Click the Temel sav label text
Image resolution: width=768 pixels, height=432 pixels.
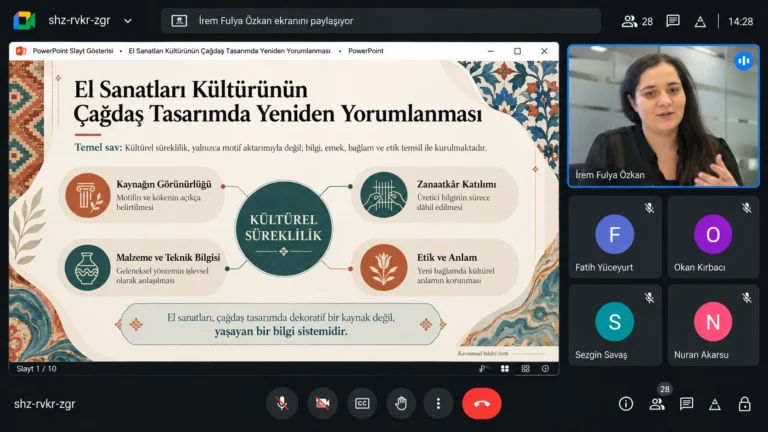tap(98, 147)
